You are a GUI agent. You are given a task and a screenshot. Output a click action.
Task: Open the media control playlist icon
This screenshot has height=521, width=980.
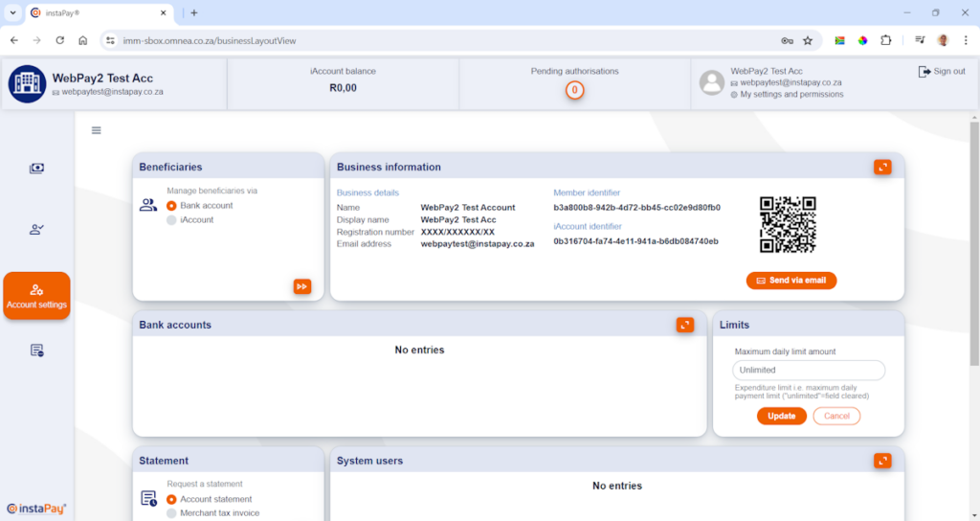coord(920,40)
